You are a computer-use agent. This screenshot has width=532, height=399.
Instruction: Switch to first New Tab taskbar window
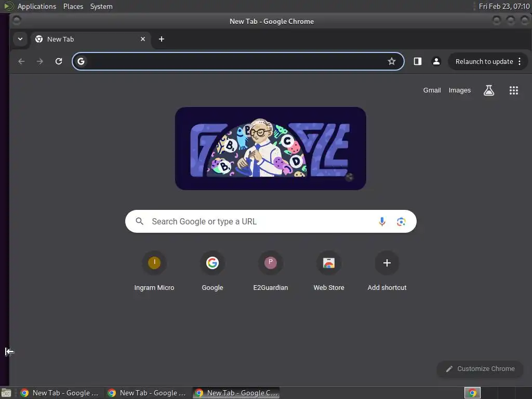click(60, 393)
